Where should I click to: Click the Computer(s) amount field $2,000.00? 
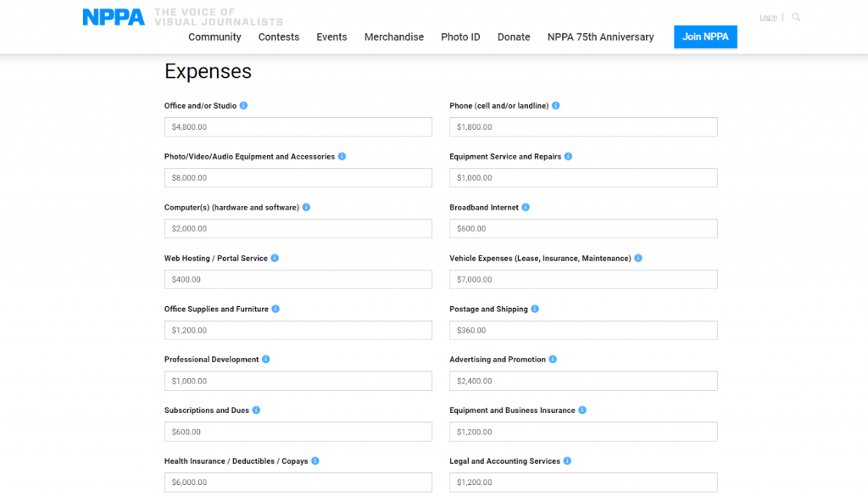pyautogui.click(x=298, y=228)
